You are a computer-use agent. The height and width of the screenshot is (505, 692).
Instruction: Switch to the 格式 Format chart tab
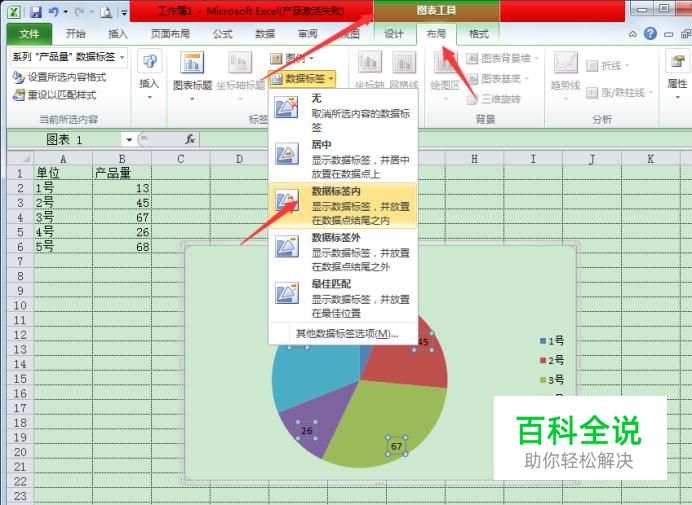click(x=479, y=34)
